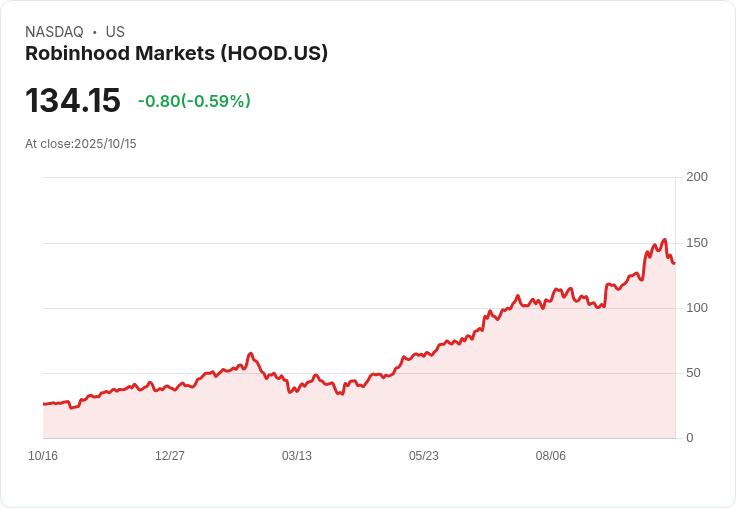Viewport: 736px width, 508px height.
Task: Click the Robinhood Markets (HOOD.US) title
Action: point(176,54)
